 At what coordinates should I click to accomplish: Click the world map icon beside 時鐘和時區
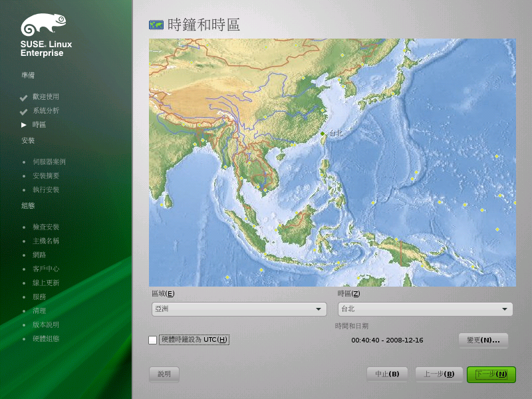(156, 25)
